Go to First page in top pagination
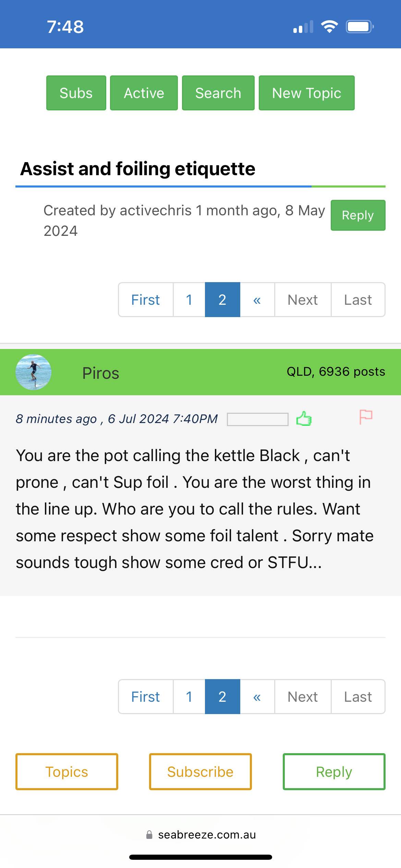The image size is (401, 868). (x=146, y=300)
